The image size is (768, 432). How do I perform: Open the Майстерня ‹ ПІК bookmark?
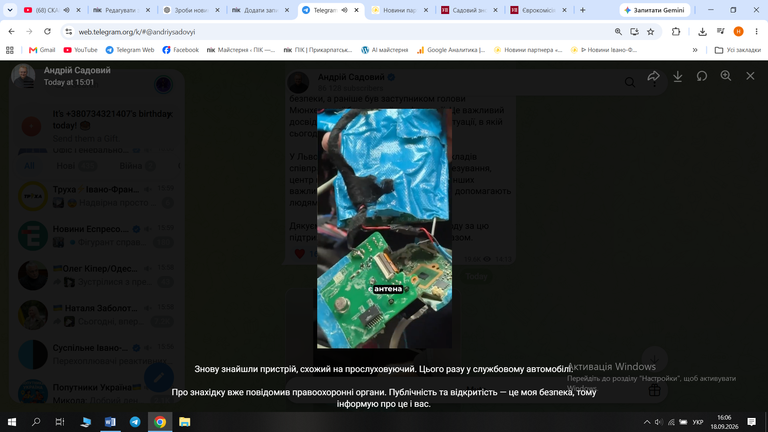tap(241, 50)
